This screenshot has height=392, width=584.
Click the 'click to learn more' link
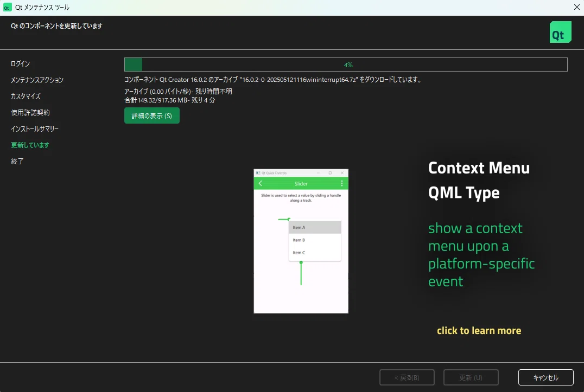click(479, 331)
